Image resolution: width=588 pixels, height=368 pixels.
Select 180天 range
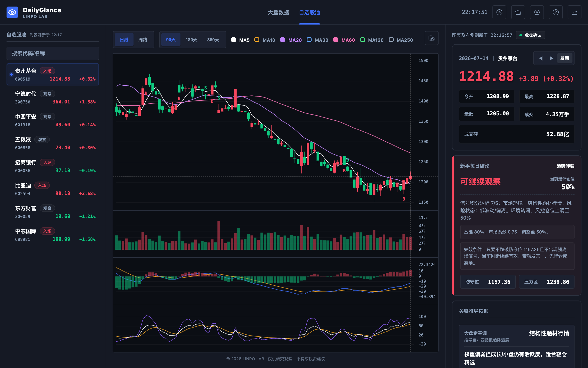pyautogui.click(x=192, y=40)
